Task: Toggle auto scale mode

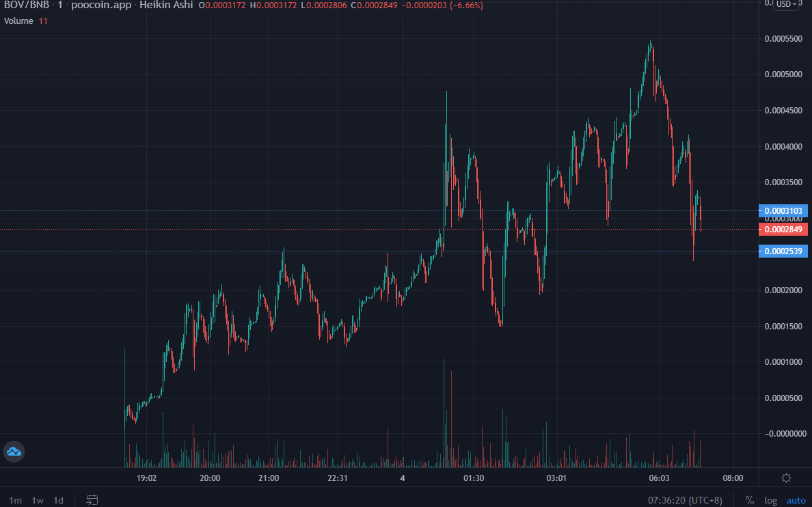Action: click(x=796, y=500)
